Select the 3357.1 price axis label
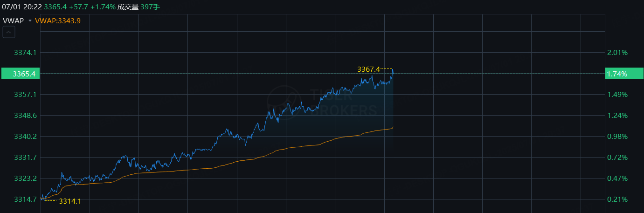The image size is (644, 213). tap(25, 95)
